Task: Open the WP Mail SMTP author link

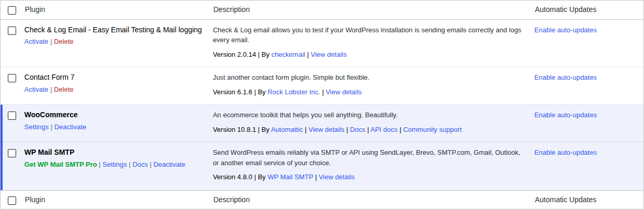Action: pos(290,177)
